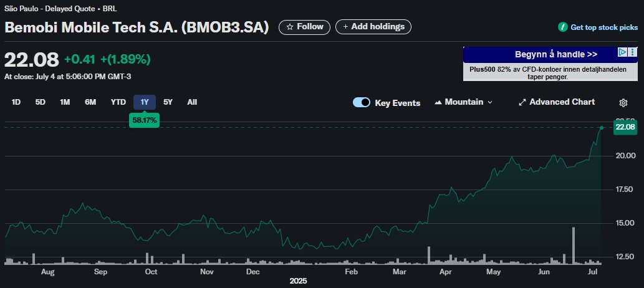Screen dimensions: 644x288
Task: Click the 58.17% return badge
Action: pyautogui.click(x=144, y=121)
